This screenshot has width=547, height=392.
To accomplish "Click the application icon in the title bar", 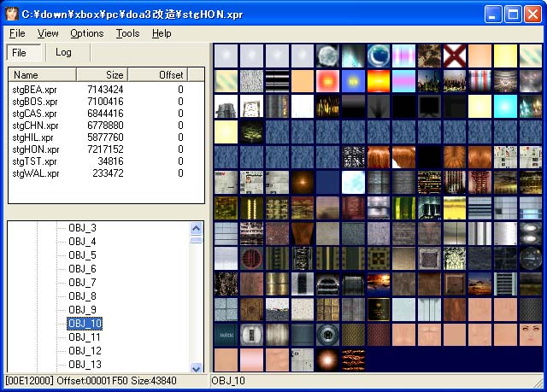I will coord(11,14).
